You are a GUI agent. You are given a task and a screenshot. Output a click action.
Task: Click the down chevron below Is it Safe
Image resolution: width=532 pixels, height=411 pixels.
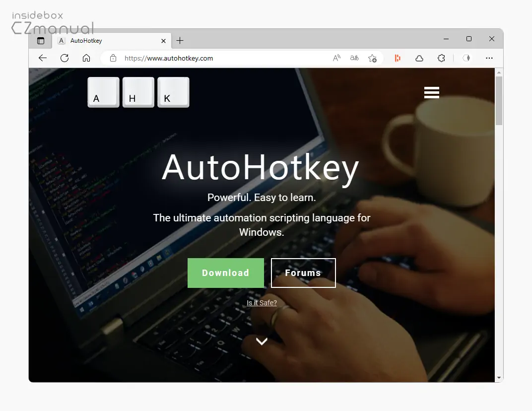pyautogui.click(x=262, y=341)
